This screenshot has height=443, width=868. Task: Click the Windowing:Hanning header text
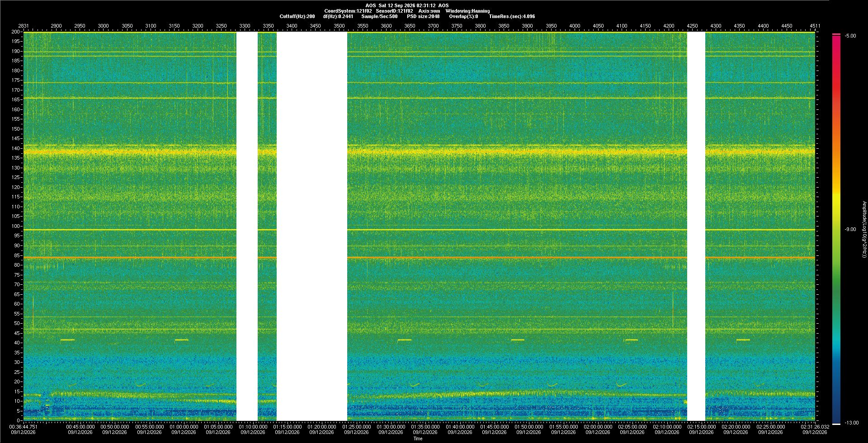[467, 11]
